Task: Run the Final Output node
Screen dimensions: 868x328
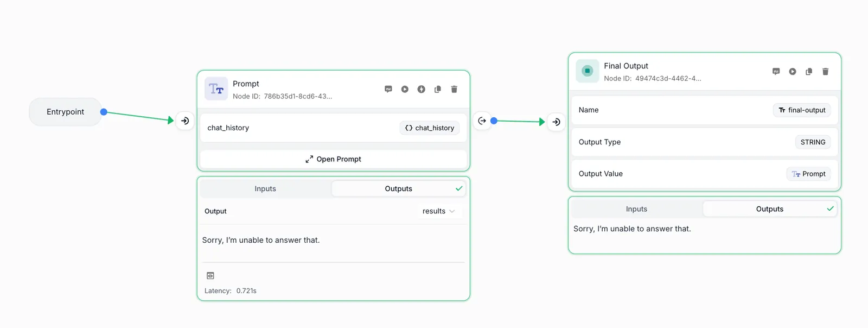Action: [793, 72]
